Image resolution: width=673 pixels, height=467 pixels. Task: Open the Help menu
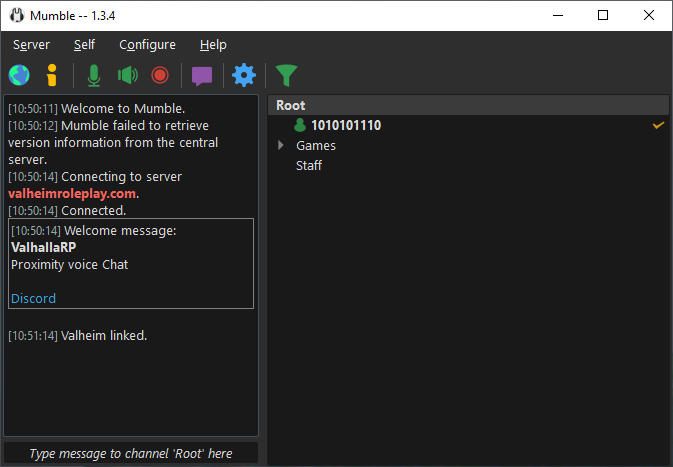pyautogui.click(x=213, y=45)
